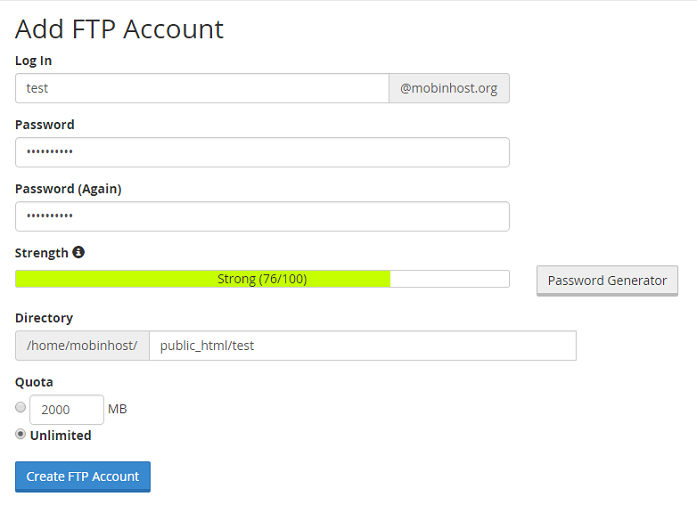Click the 2000 quota value field

pos(67,409)
